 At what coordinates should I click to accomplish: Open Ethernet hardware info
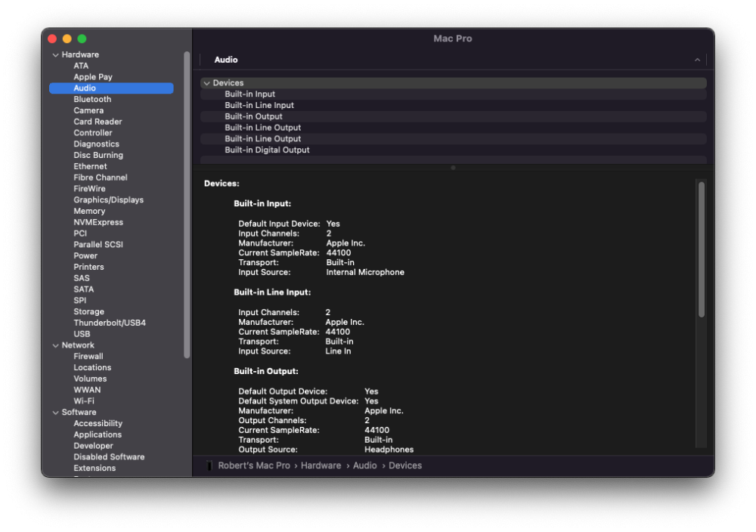pos(90,166)
